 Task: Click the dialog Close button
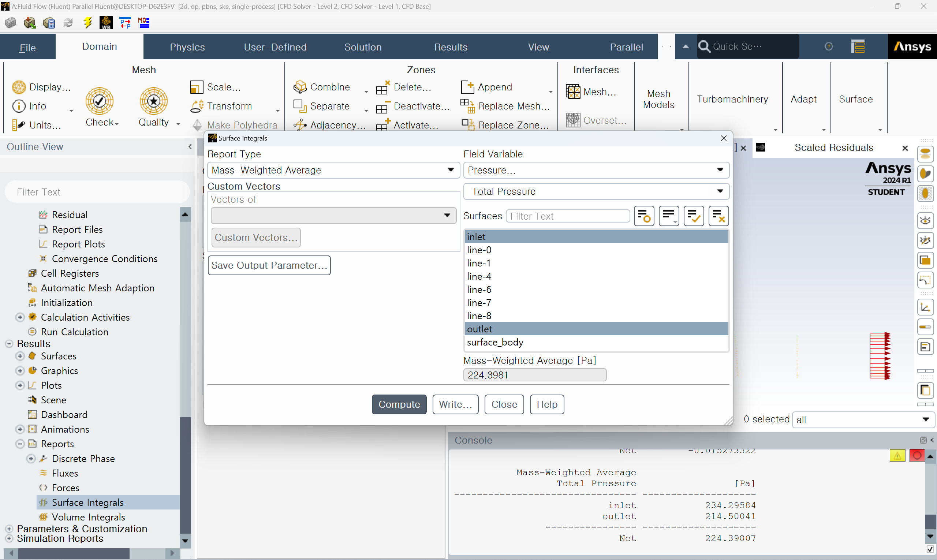(504, 404)
